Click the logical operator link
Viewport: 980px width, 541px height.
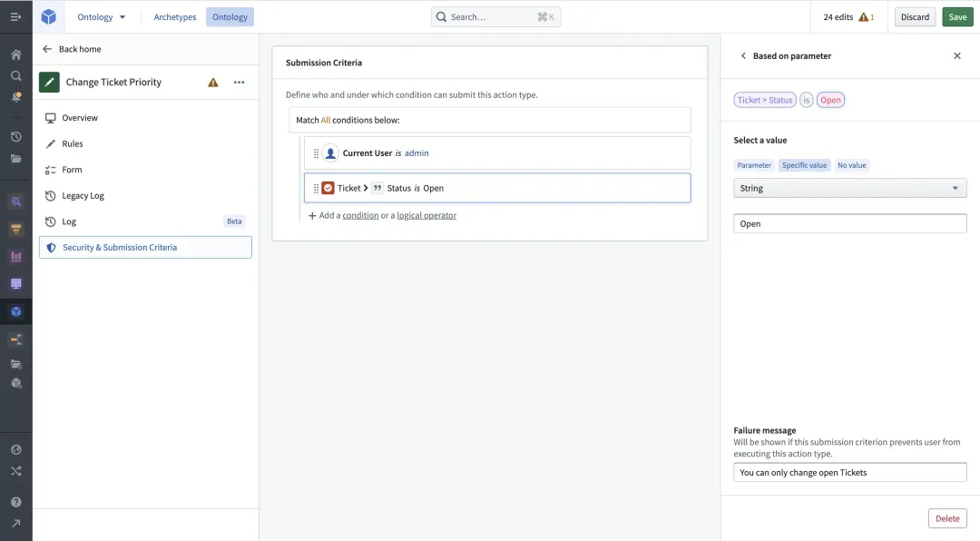click(x=426, y=216)
